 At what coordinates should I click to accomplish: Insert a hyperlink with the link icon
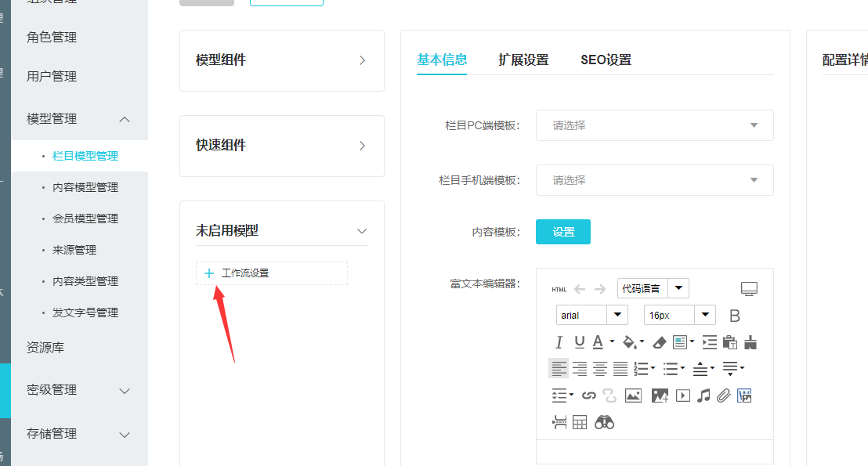(x=589, y=396)
